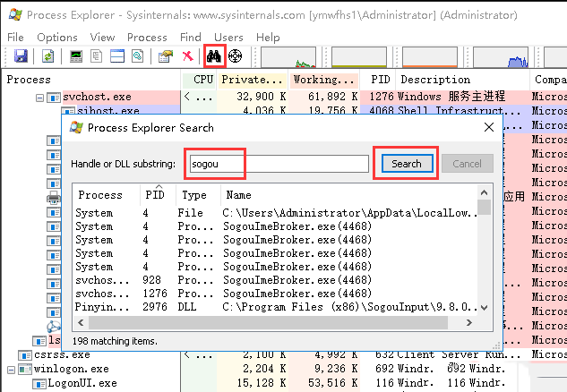
Task: Open the Help menu
Action: 268,38
